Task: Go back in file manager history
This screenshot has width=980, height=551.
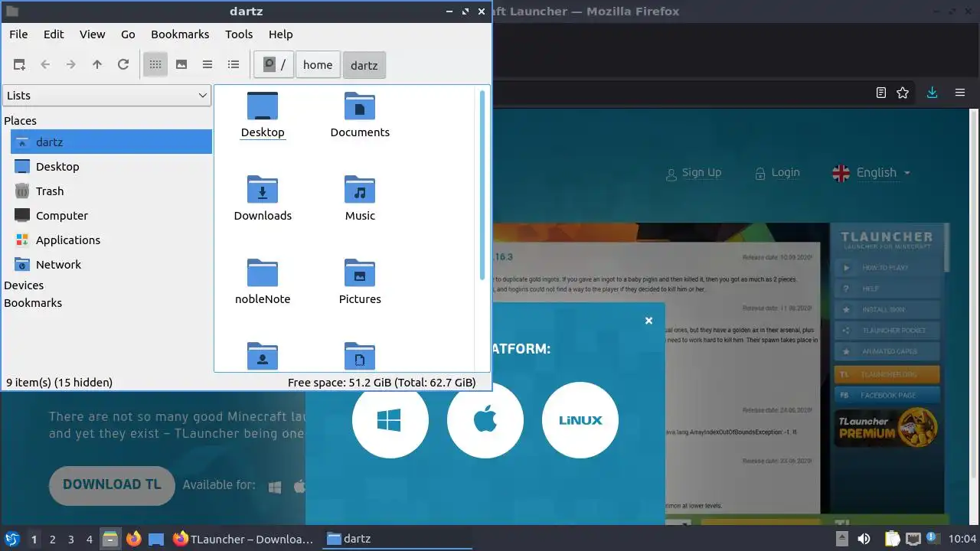Action: click(x=45, y=65)
